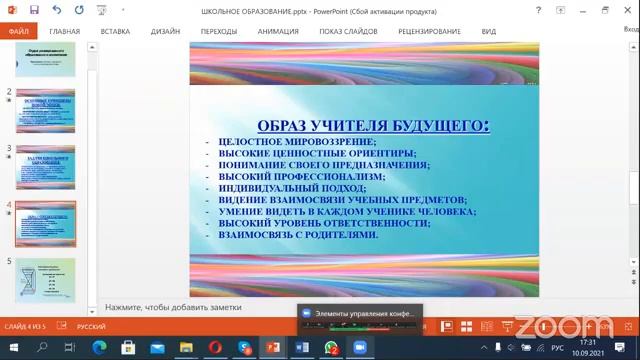Click the notes field to add notes

pos(173,307)
